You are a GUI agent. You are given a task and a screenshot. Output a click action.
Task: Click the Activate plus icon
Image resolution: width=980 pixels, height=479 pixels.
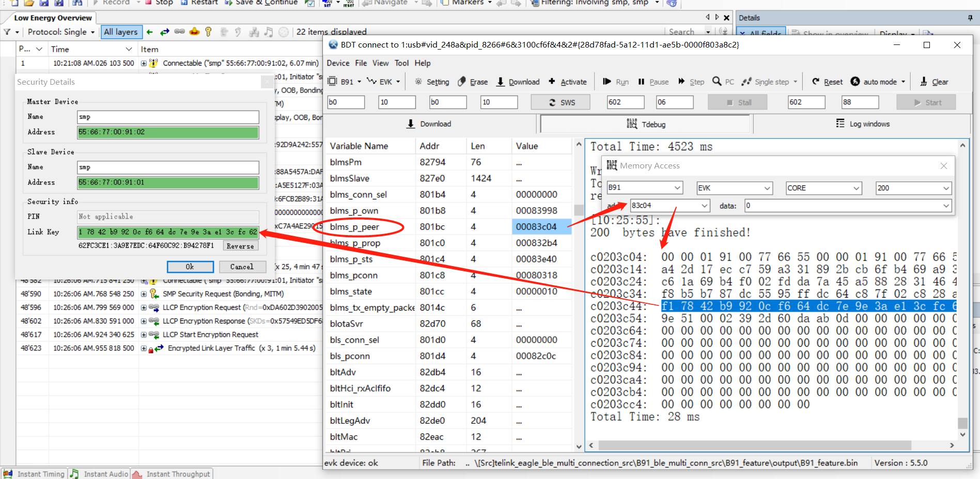point(552,81)
